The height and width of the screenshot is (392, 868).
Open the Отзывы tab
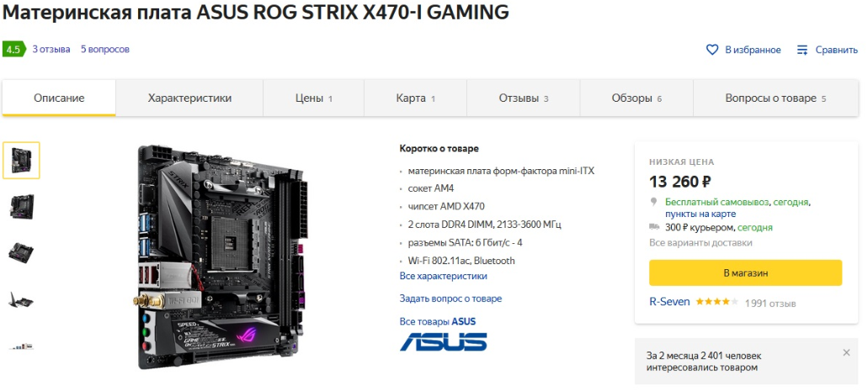[523, 98]
